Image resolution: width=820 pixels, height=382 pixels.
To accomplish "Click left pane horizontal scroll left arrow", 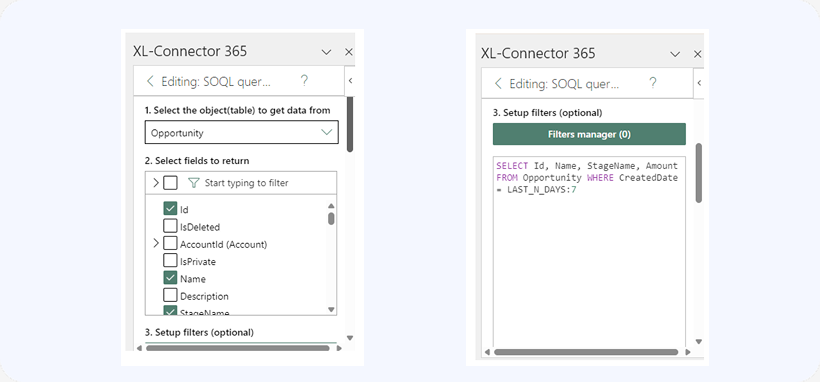I will click(139, 348).
